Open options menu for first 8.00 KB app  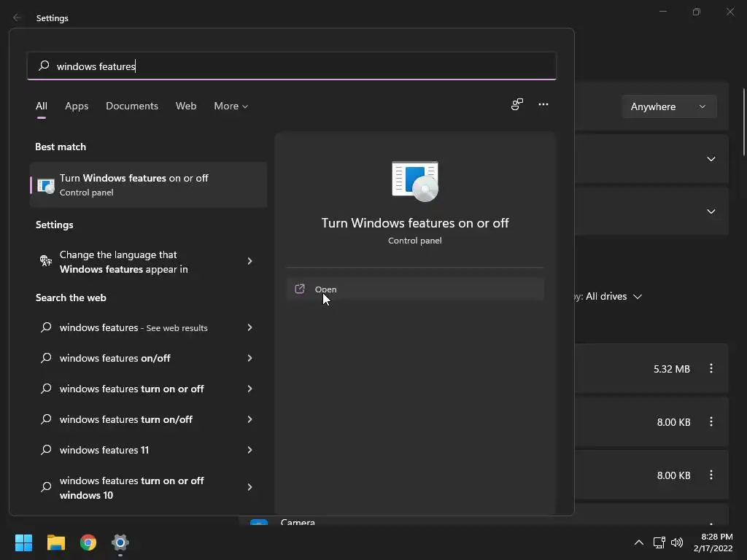pyautogui.click(x=711, y=421)
